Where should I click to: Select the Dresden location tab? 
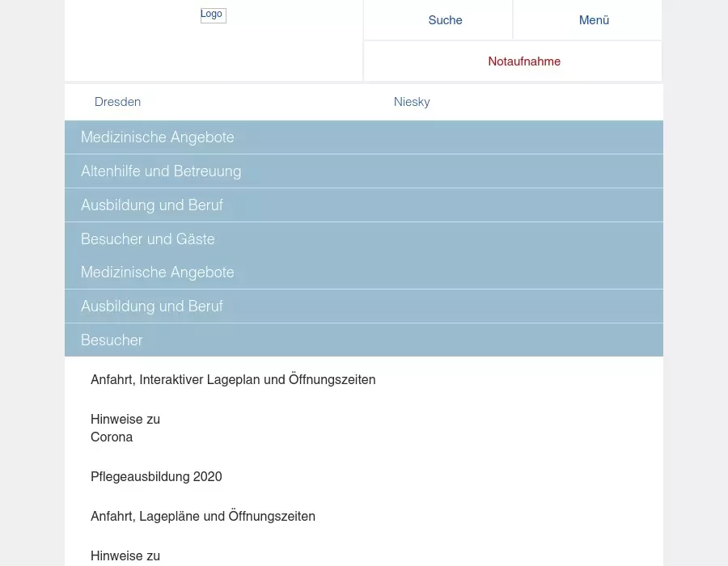coord(118,102)
